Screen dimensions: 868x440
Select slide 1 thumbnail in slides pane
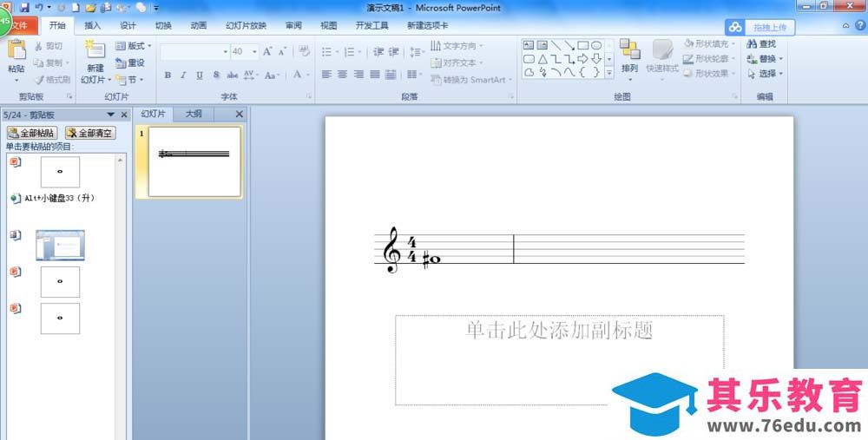(194, 161)
